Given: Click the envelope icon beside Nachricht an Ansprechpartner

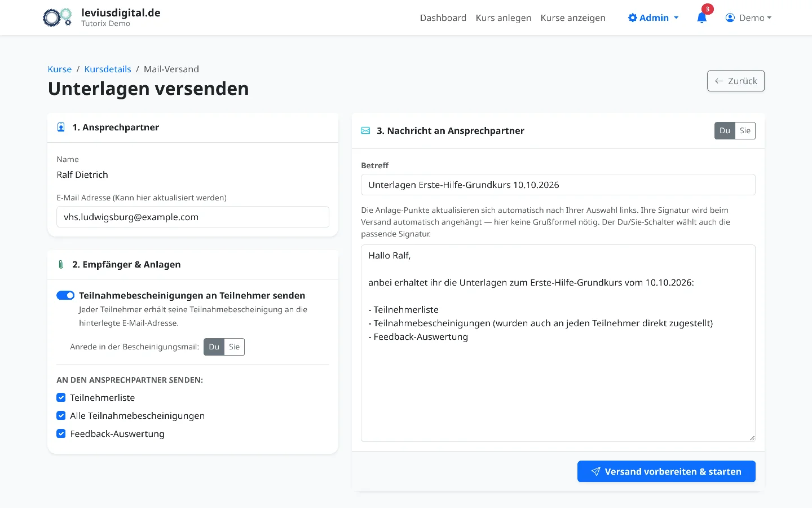Looking at the screenshot, I should (x=365, y=131).
